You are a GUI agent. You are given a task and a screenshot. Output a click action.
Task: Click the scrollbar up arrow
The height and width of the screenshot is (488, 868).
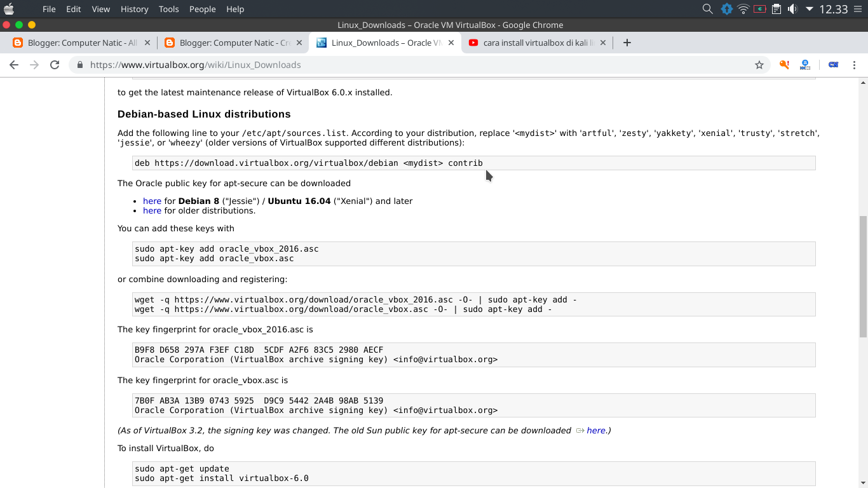pyautogui.click(x=863, y=83)
